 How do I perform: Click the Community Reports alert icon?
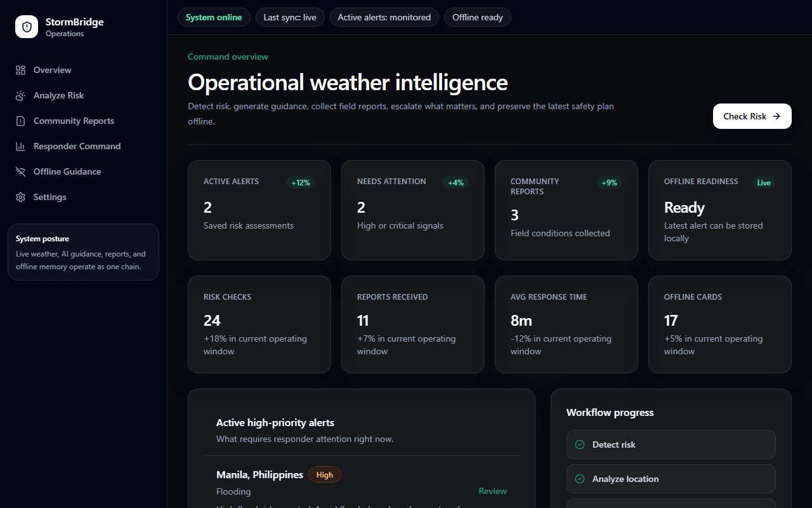pos(21,121)
